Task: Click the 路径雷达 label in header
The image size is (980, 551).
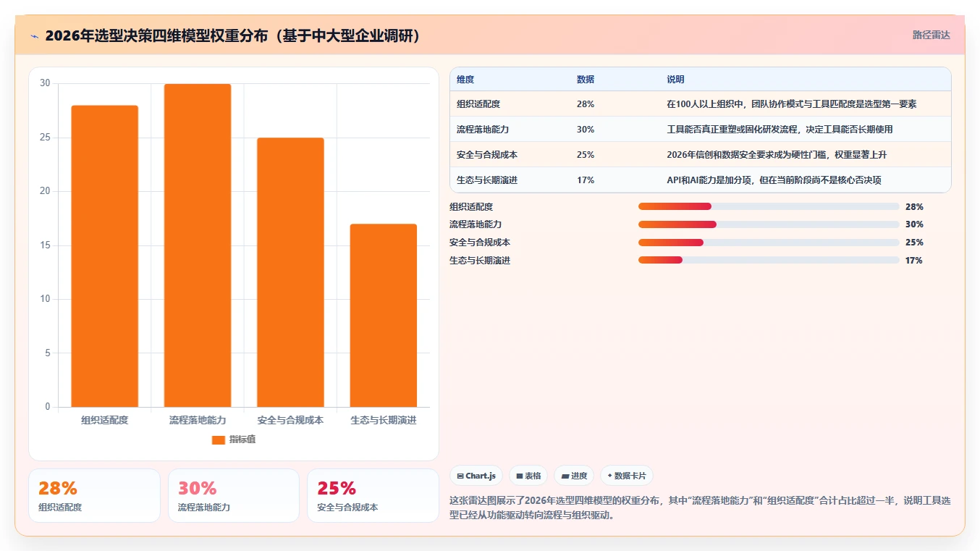Action: [x=931, y=35]
